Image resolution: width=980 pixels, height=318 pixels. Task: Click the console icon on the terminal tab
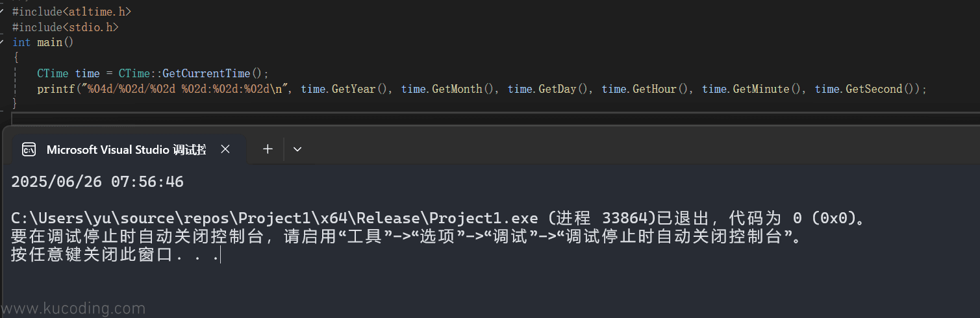click(x=29, y=150)
